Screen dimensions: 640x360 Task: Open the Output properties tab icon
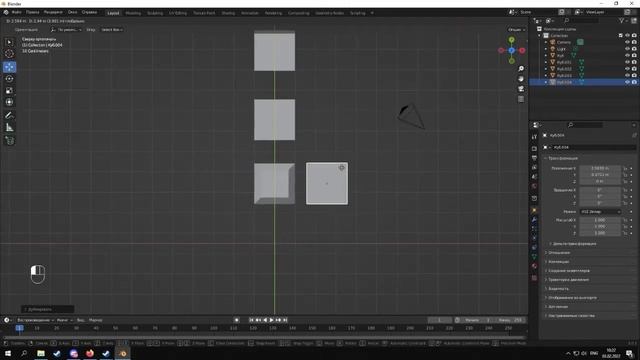534,158
